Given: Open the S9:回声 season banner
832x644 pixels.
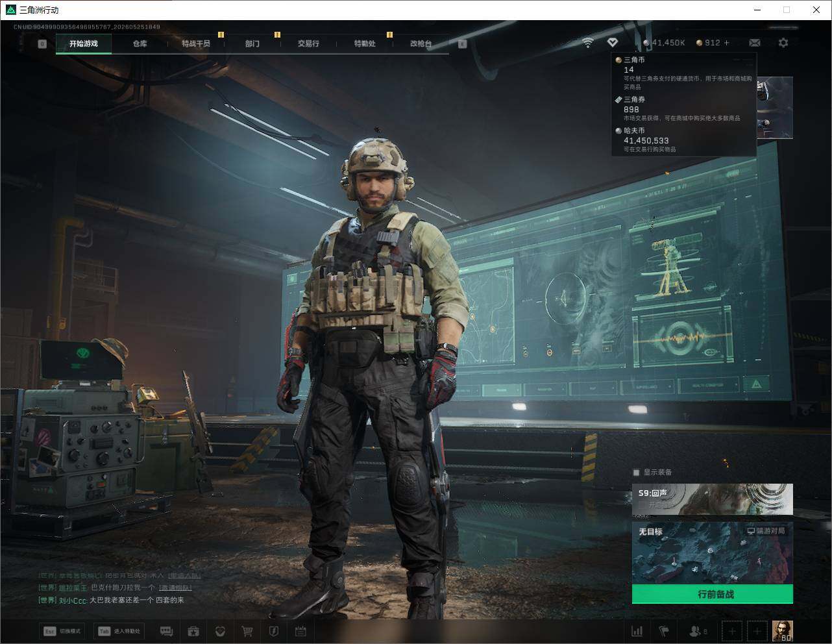Looking at the screenshot, I should click(713, 499).
